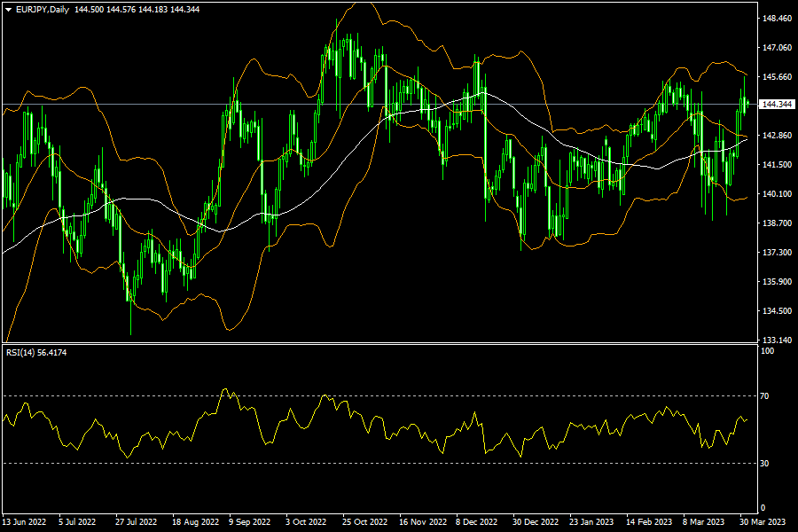Select the 138.700 price scale label
This screenshot has height=532, width=798.
pyautogui.click(x=777, y=223)
